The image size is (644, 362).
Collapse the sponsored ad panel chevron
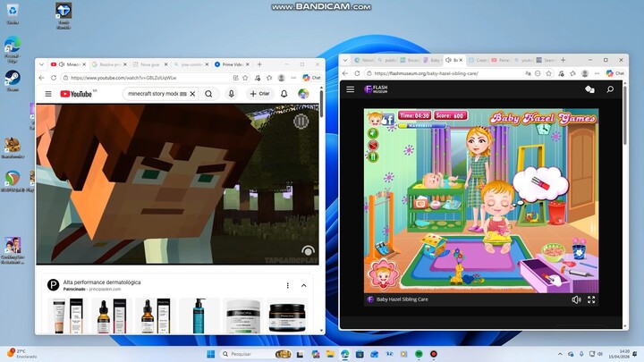click(303, 285)
